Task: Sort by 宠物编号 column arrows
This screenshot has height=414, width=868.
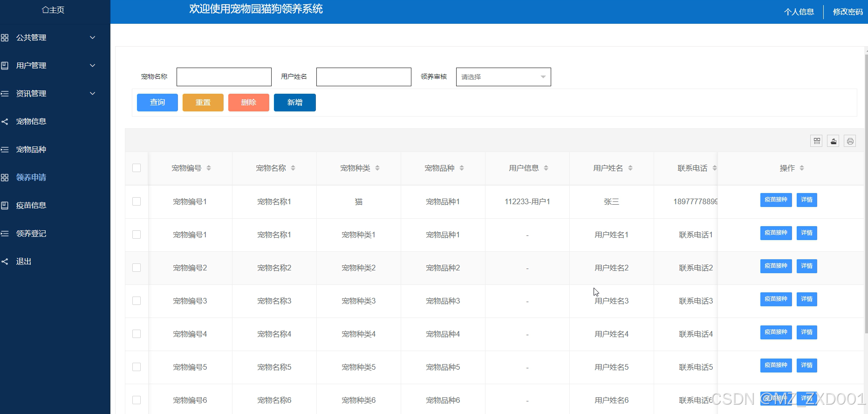Action: 209,168
